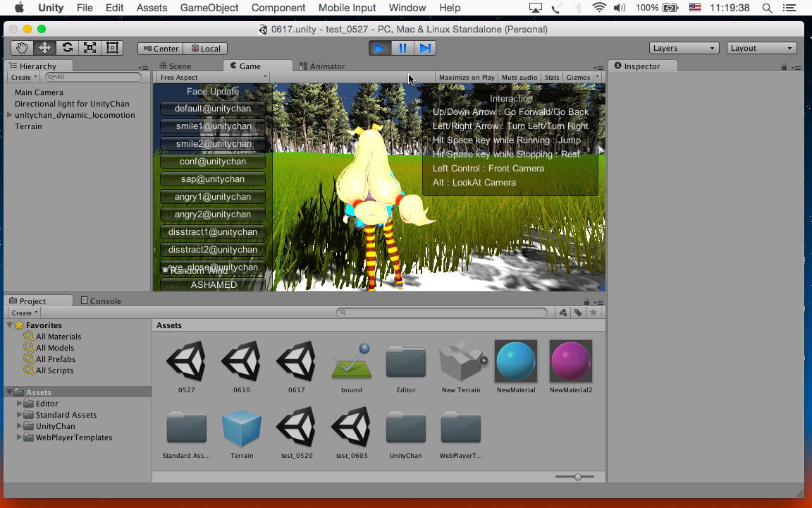Open Free Aspect dropdown

(x=213, y=77)
